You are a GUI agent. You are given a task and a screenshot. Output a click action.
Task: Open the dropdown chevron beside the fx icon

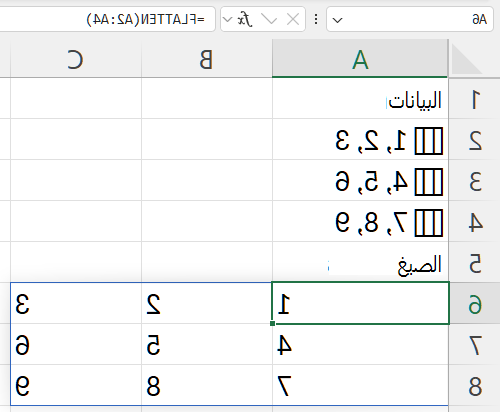(x=227, y=20)
